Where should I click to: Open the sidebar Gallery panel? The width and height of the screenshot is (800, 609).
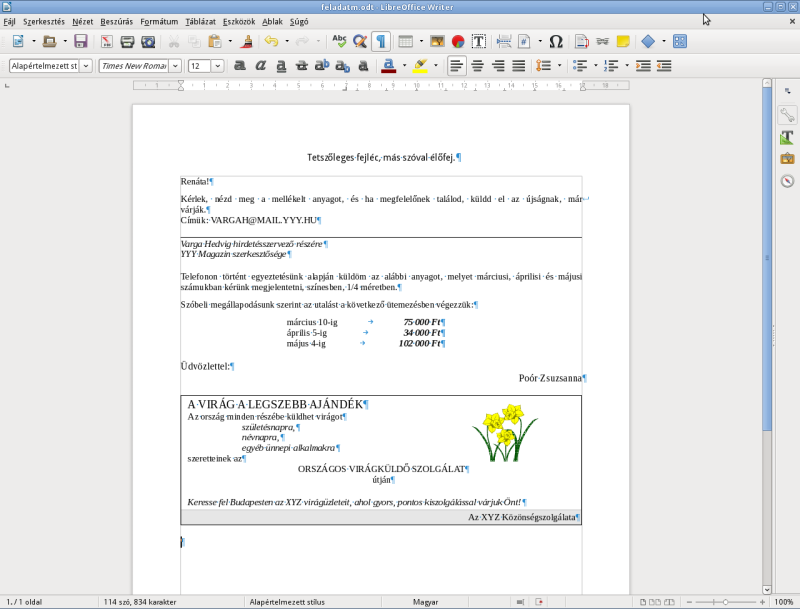[x=787, y=159]
